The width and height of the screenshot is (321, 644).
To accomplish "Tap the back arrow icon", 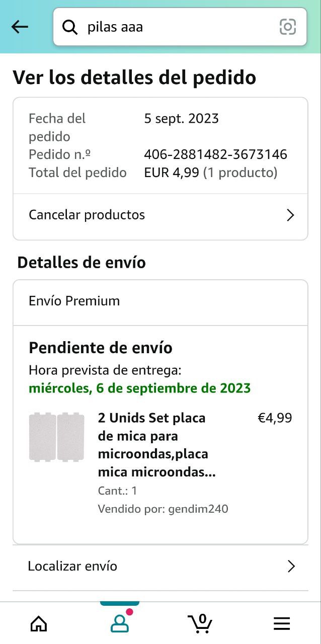I will tap(20, 27).
